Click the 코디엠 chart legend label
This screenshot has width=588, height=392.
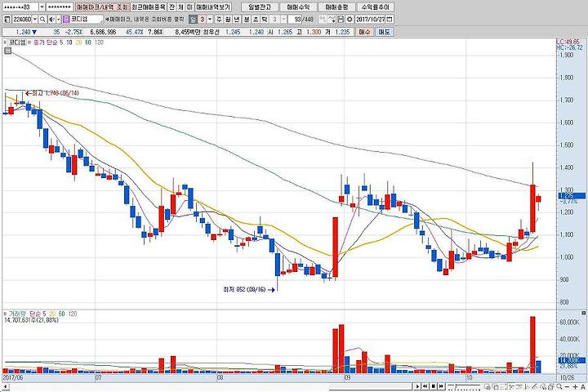tap(17, 42)
